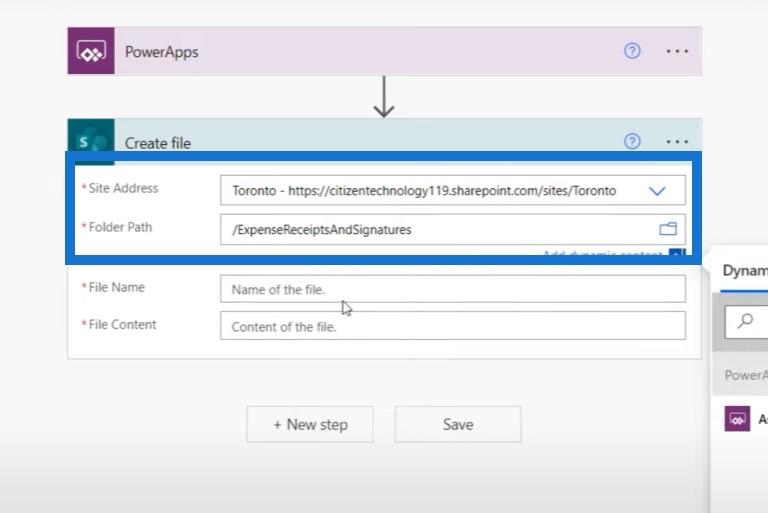768x513 pixels.
Task: Click the File Name input field
Action: [453, 289]
